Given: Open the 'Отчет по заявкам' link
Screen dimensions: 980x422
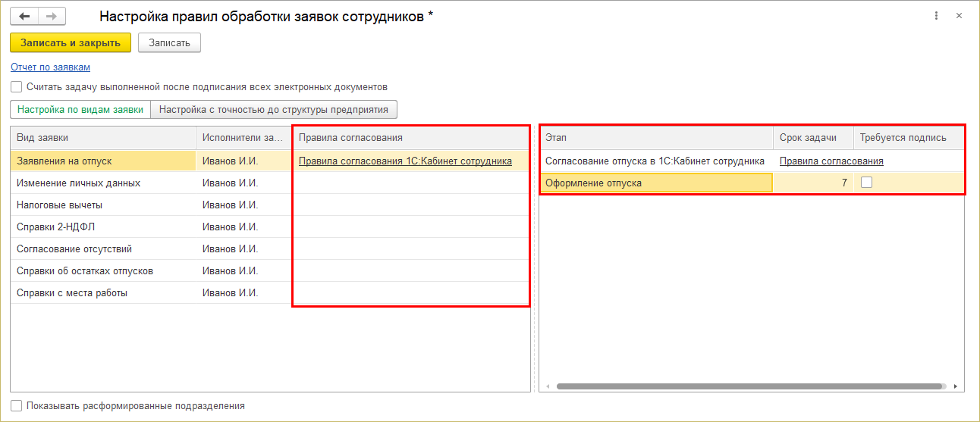Looking at the screenshot, I should tap(50, 67).
